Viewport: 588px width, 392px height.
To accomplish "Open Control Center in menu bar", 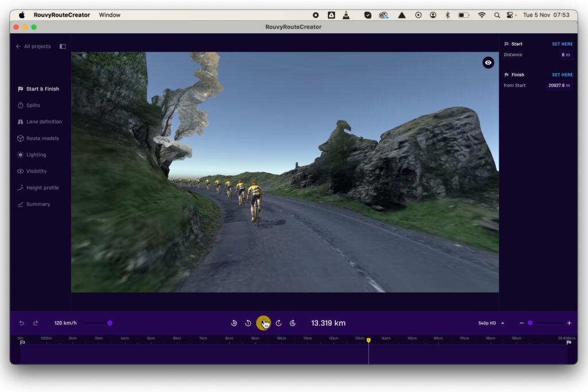I will coord(510,15).
